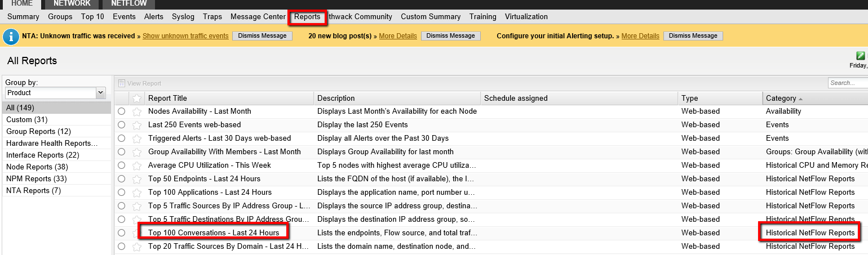Star Top 20 Traffic Sources By Domain report
This screenshot has height=255, width=868.
coord(136,247)
